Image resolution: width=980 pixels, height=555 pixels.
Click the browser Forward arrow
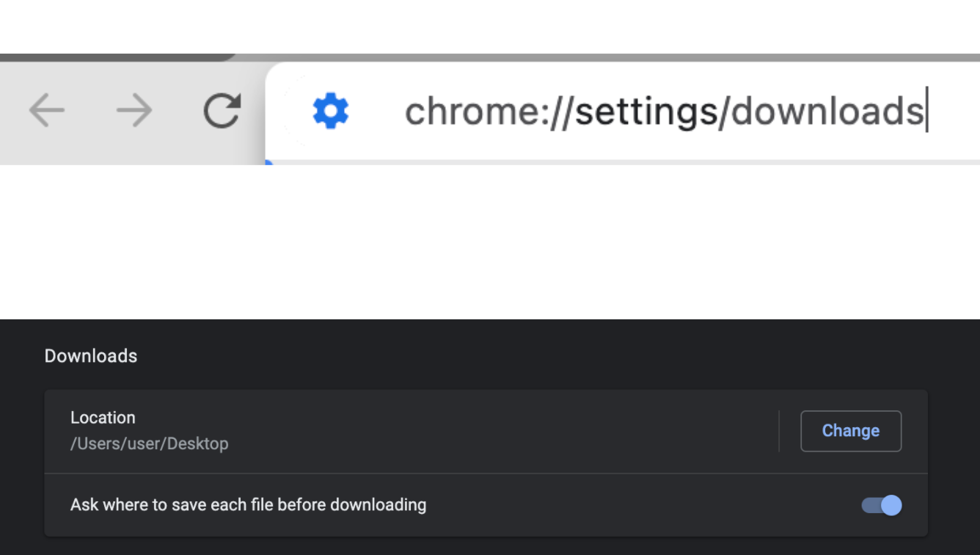pyautogui.click(x=135, y=111)
